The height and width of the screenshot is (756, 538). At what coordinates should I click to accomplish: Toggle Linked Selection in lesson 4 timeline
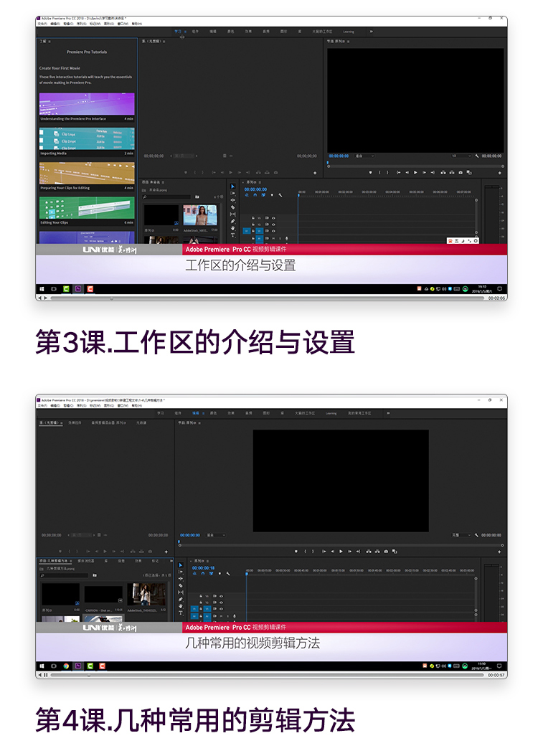coord(211,574)
